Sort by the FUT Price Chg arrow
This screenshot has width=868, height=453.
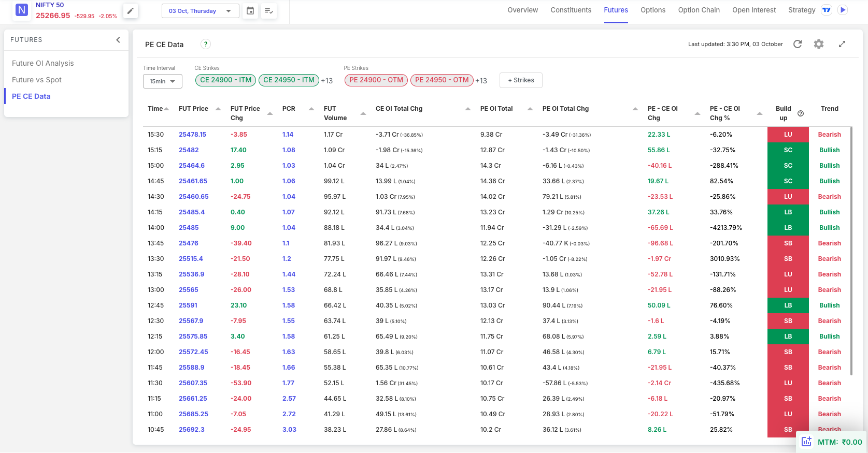270,113
